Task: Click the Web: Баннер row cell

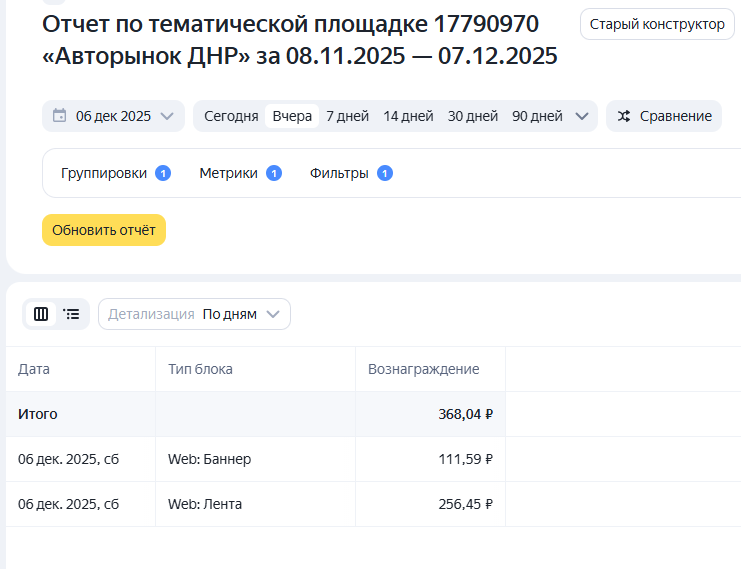Action: pos(210,459)
